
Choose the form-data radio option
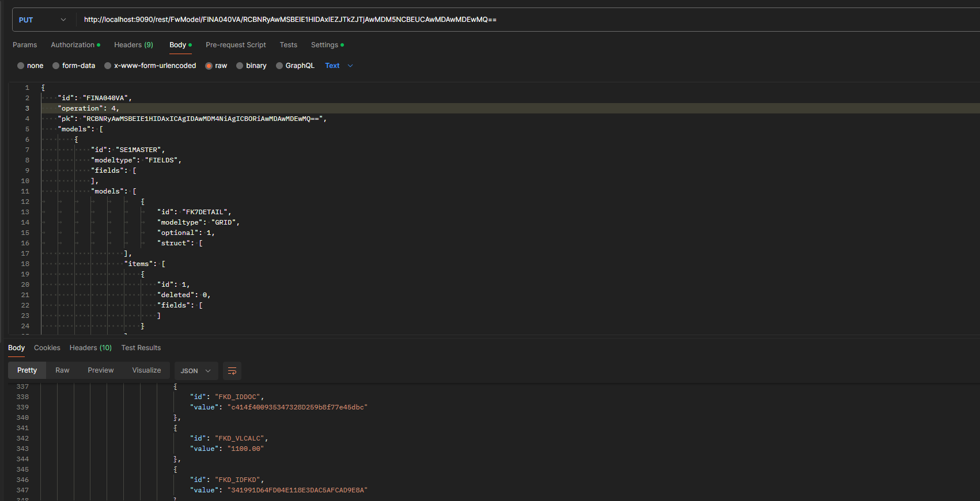click(56, 66)
